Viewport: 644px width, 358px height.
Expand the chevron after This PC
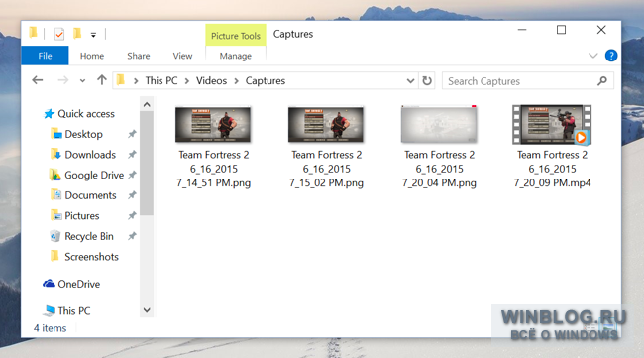(x=187, y=81)
